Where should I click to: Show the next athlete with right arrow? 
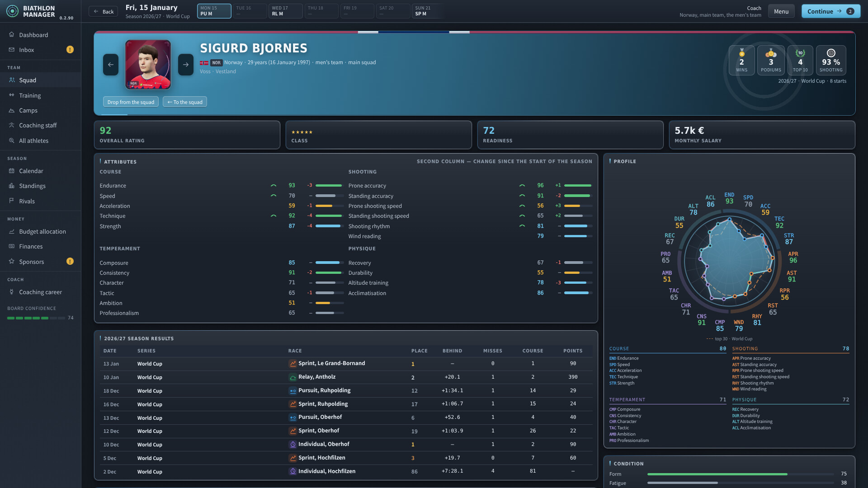tap(186, 65)
